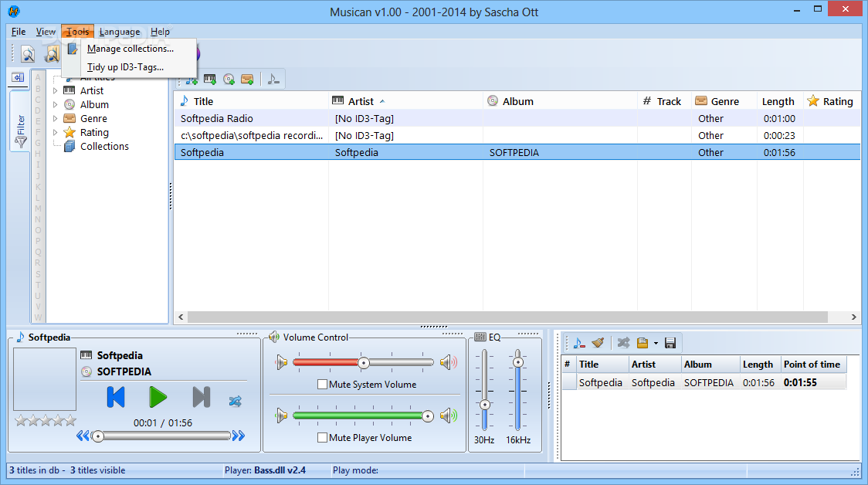868x485 pixels.
Task: Sort by the Artist column header
Action: (405, 100)
